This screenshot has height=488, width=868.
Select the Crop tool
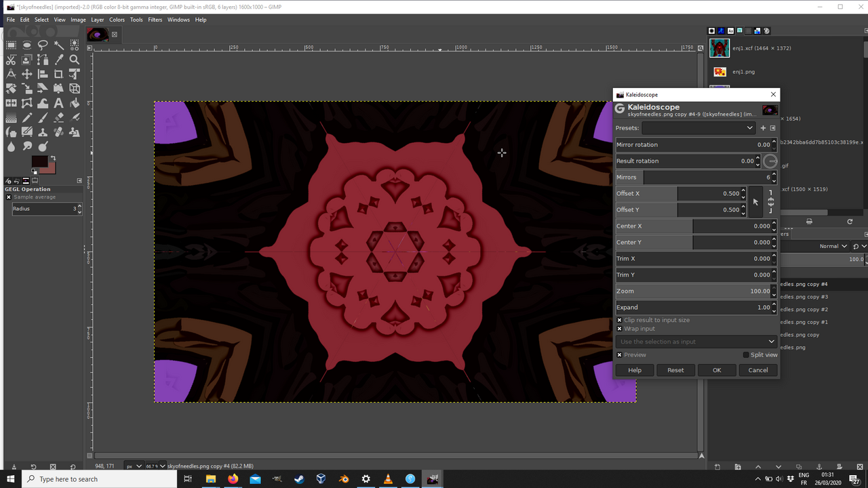(59, 74)
